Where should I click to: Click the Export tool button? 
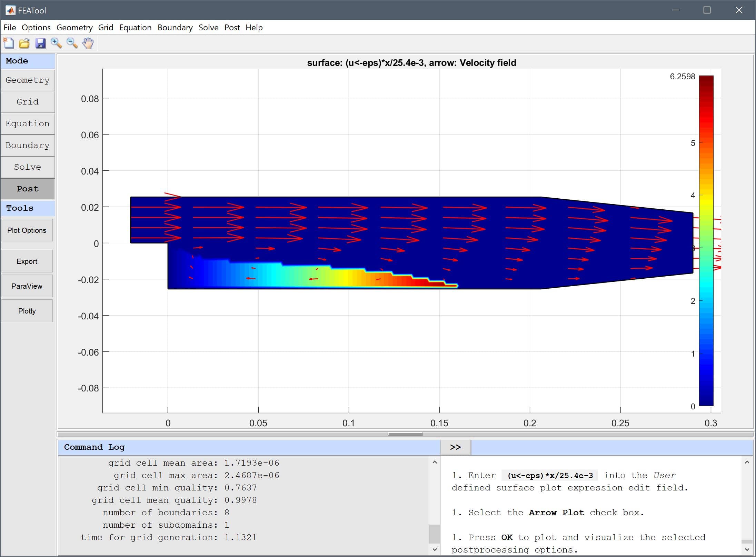tap(27, 261)
